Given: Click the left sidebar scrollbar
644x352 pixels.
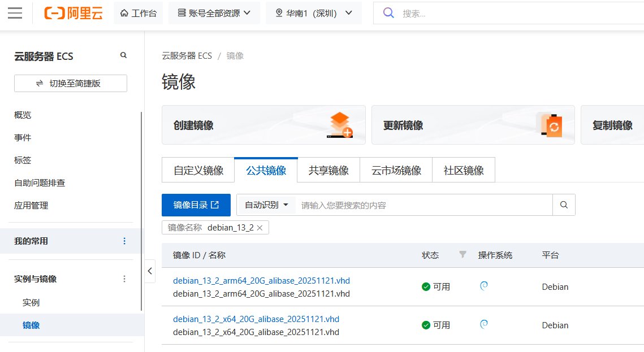Looking at the screenshot, I should click(x=141, y=211).
